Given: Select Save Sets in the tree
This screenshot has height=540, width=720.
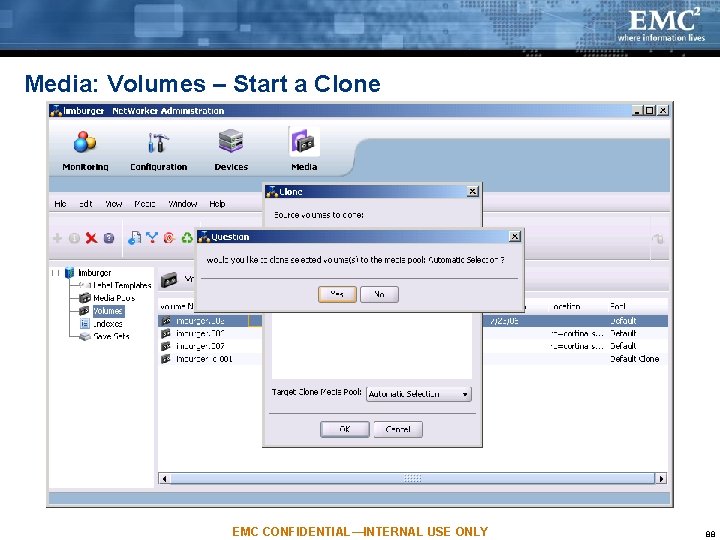Looking at the screenshot, I should click(111, 337).
